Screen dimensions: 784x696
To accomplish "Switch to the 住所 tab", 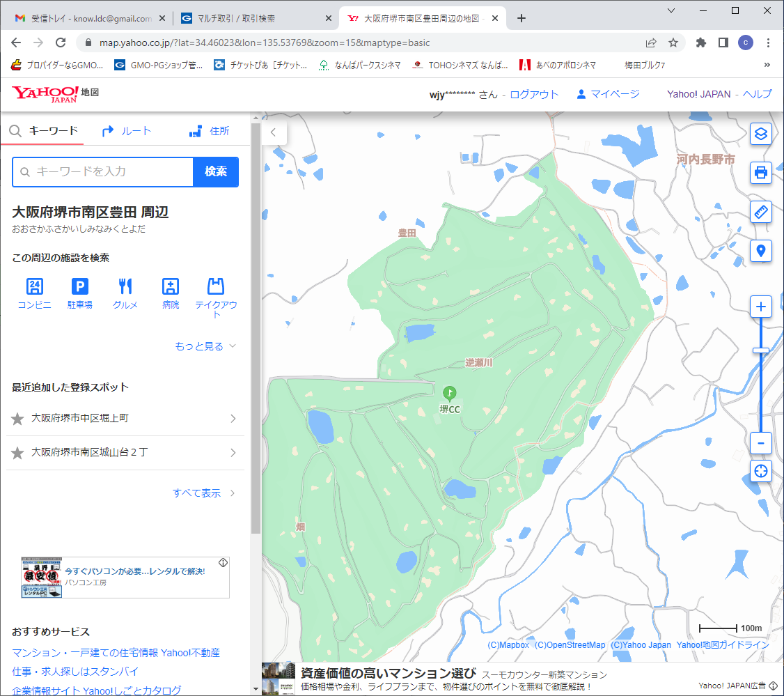I will coord(210,131).
